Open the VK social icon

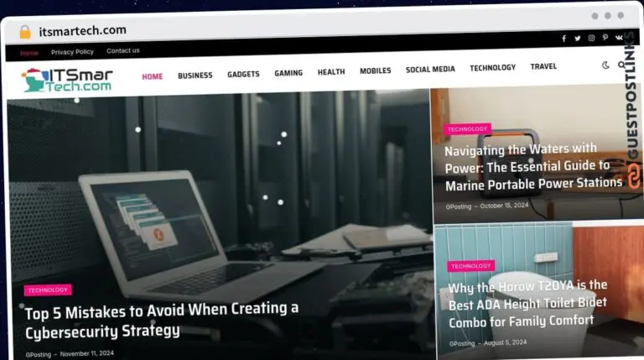[619, 37]
